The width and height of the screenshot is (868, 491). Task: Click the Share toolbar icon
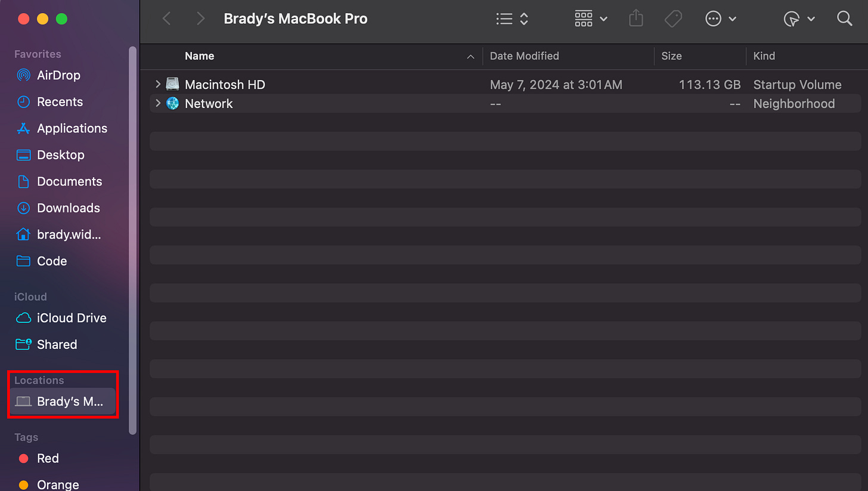click(636, 19)
